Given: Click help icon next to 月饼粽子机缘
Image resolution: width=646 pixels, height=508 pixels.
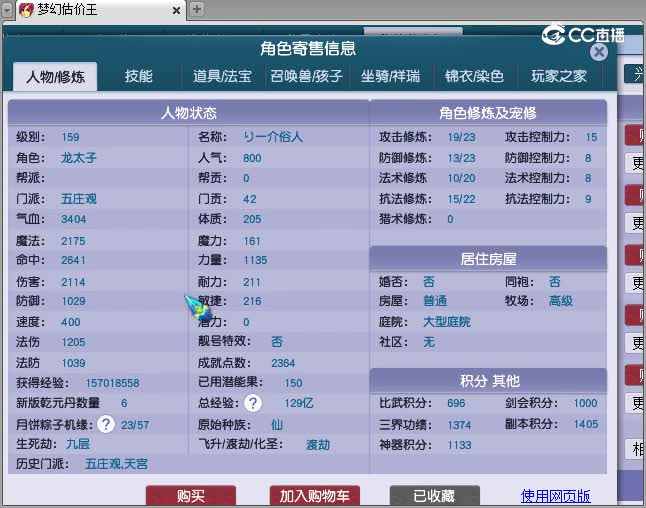Looking at the screenshot, I should 106,424.
